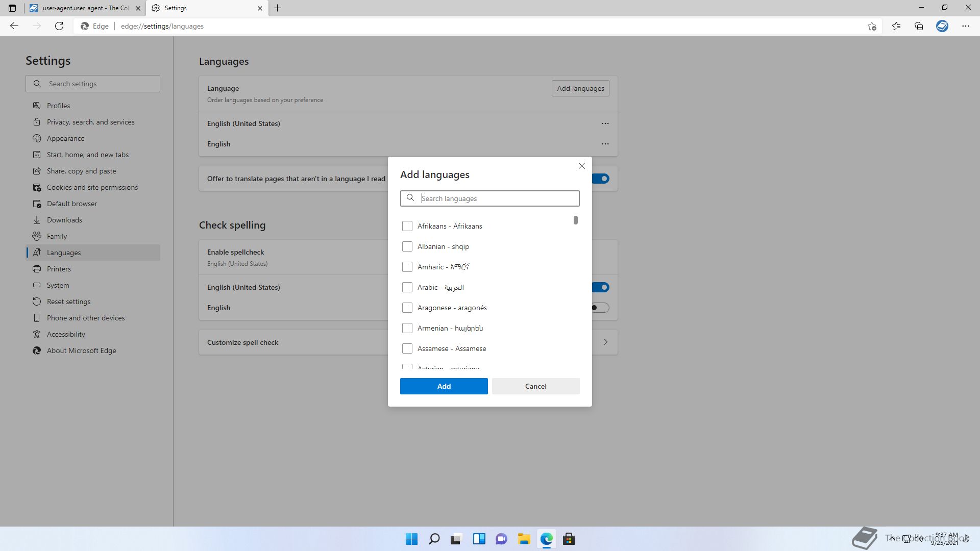
Task: Open Default browser settings
Action: (93, 204)
